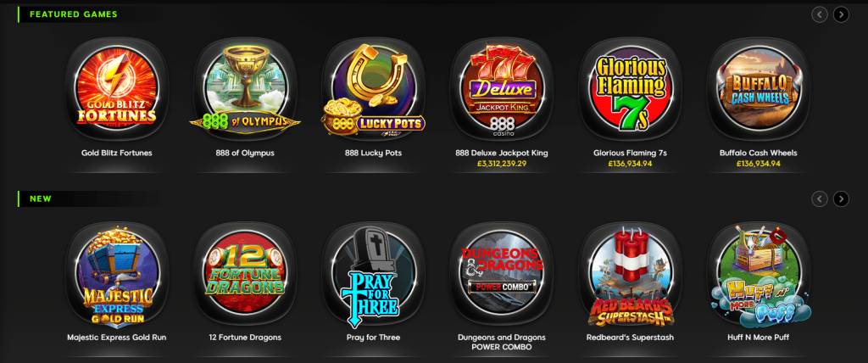Viewport: 868px width, 363px height.
Task: Select the 888 Lucky Pots horseshoe icon
Action: [374, 89]
